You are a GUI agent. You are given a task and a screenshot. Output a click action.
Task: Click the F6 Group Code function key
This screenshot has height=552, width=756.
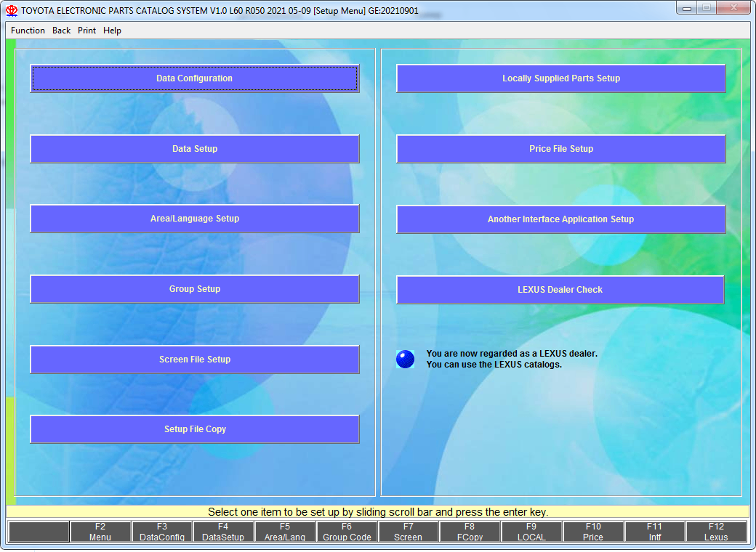point(347,532)
